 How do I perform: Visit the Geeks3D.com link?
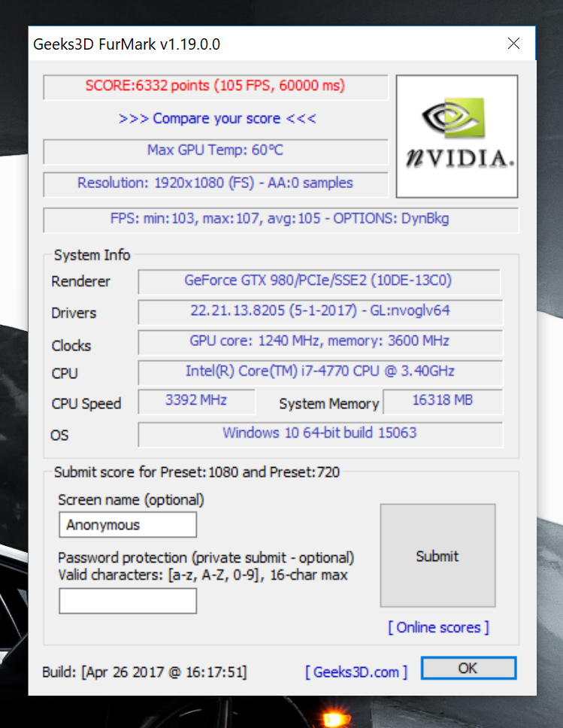pyautogui.click(x=356, y=672)
